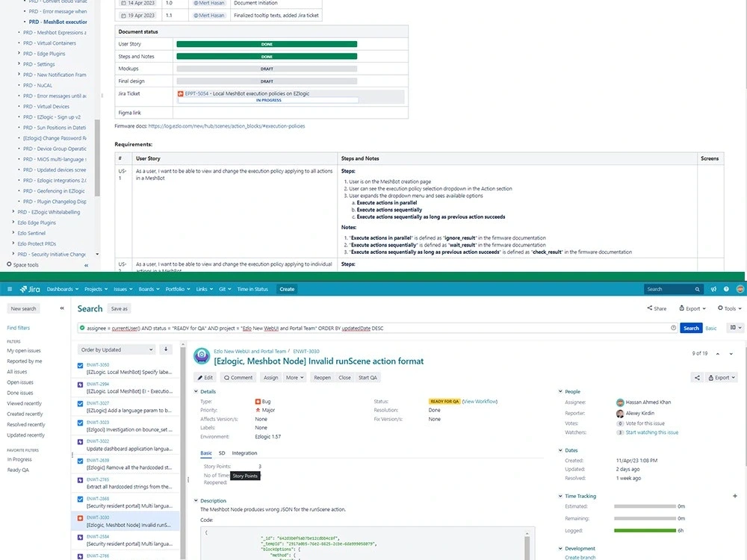Open the feedback megaphone icon
Screen dimensions: 747x560
click(x=713, y=289)
